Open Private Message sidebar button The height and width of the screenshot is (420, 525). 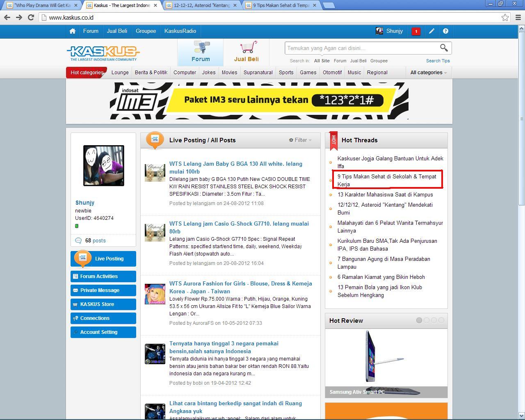pyautogui.click(x=103, y=290)
